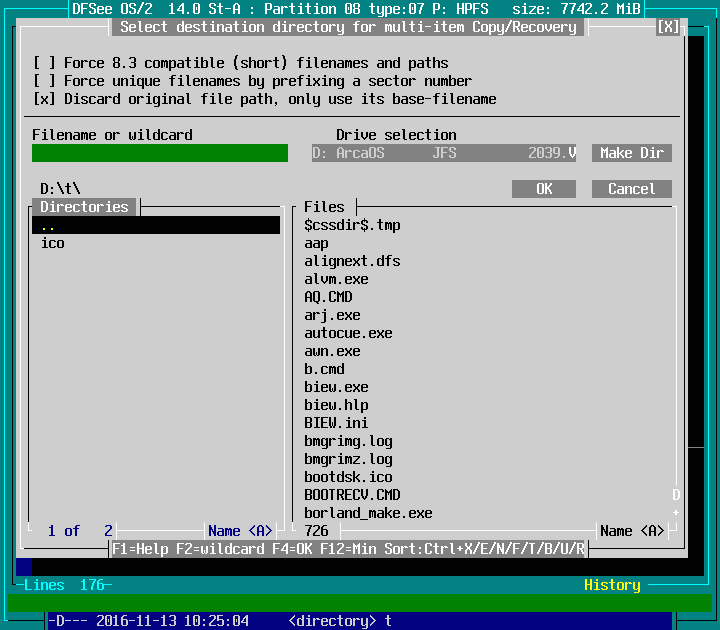Pick bootdsk.ico from the file list

tap(348, 477)
